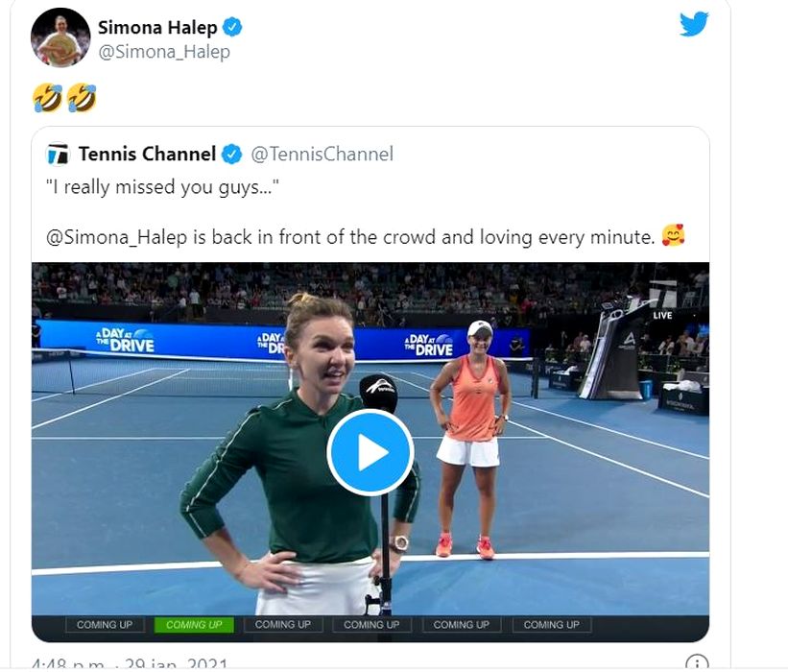Select the first COMING UP tab
This screenshot has height=672, width=788.
click(x=105, y=625)
